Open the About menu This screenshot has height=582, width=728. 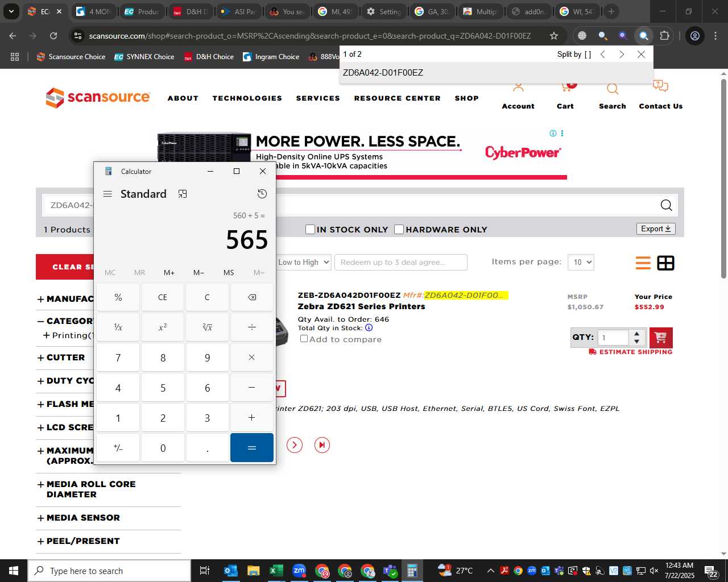tap(183, 98)
